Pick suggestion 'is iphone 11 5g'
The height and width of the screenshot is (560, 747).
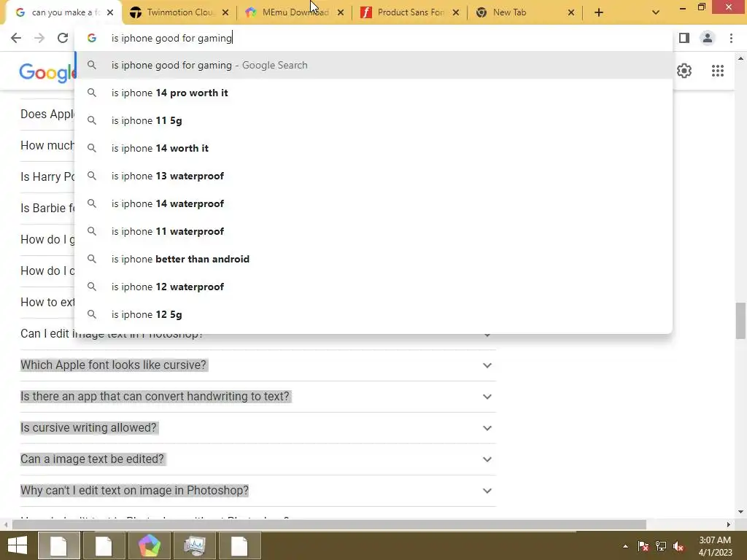(373, 120)
